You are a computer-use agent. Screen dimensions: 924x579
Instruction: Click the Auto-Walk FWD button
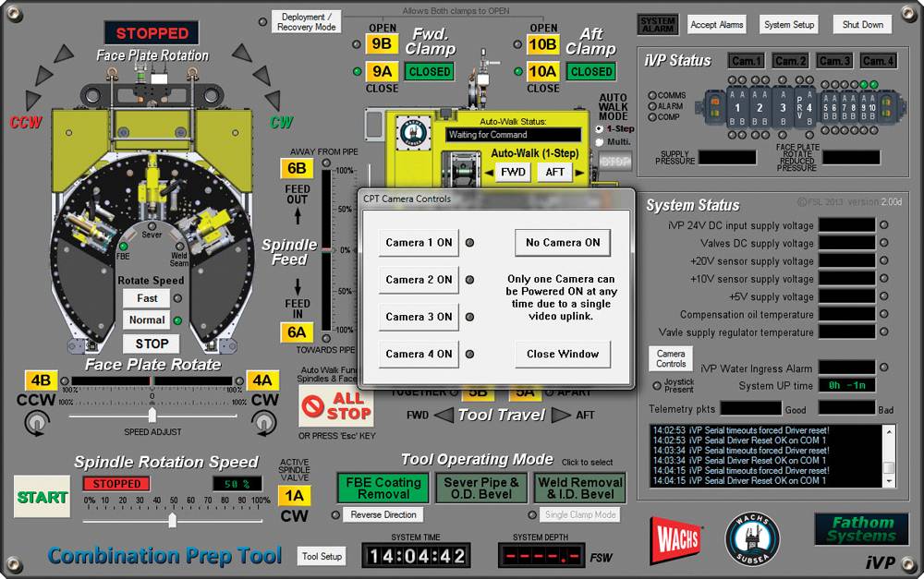(x=513, y=172)
